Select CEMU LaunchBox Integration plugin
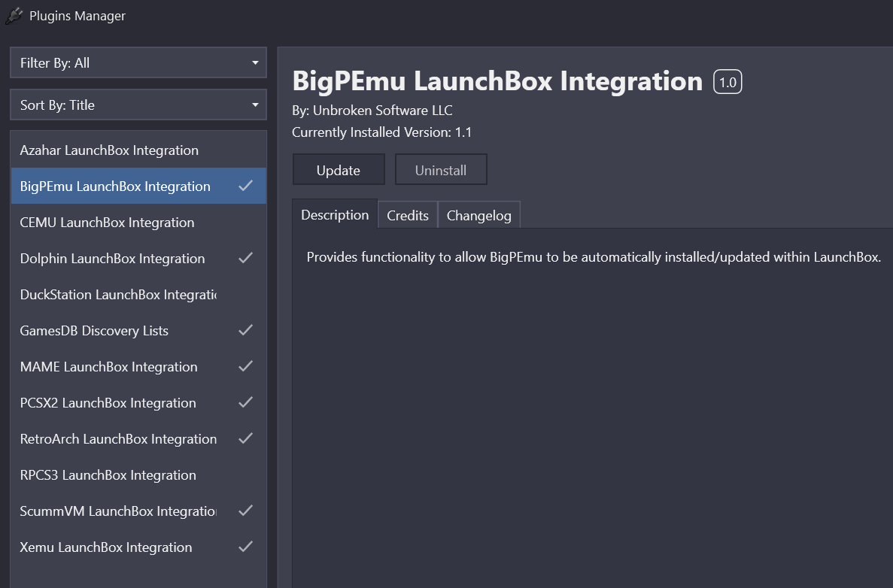 coord(107,223)
